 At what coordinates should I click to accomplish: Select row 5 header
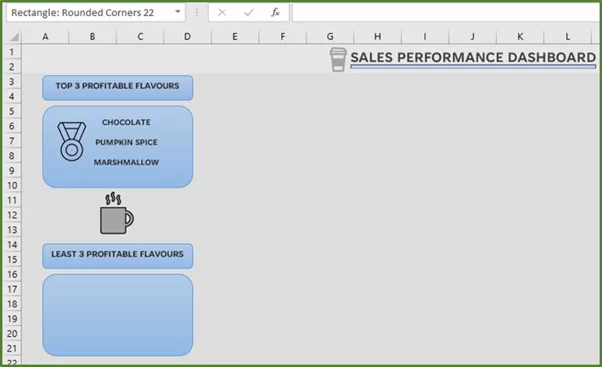pyautogui.click(x=12, y=111)
